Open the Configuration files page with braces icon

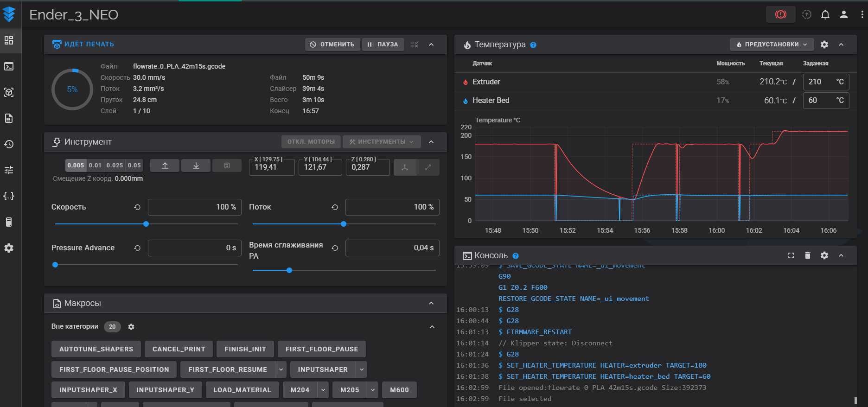point(9,196)
